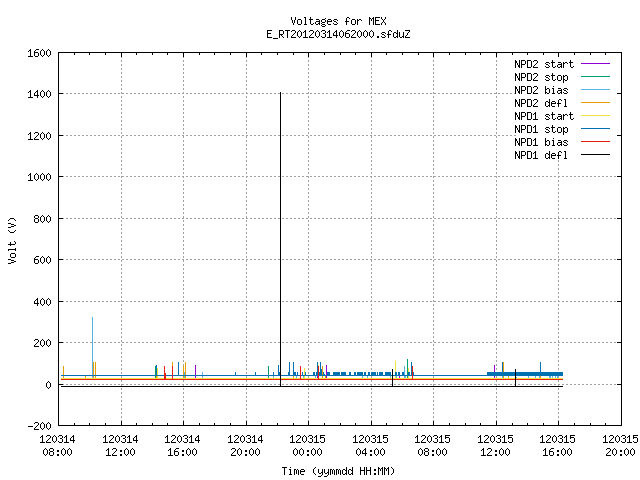
Task: Click the orange NPD2 defl legend line
Action: tap(596, 103)
